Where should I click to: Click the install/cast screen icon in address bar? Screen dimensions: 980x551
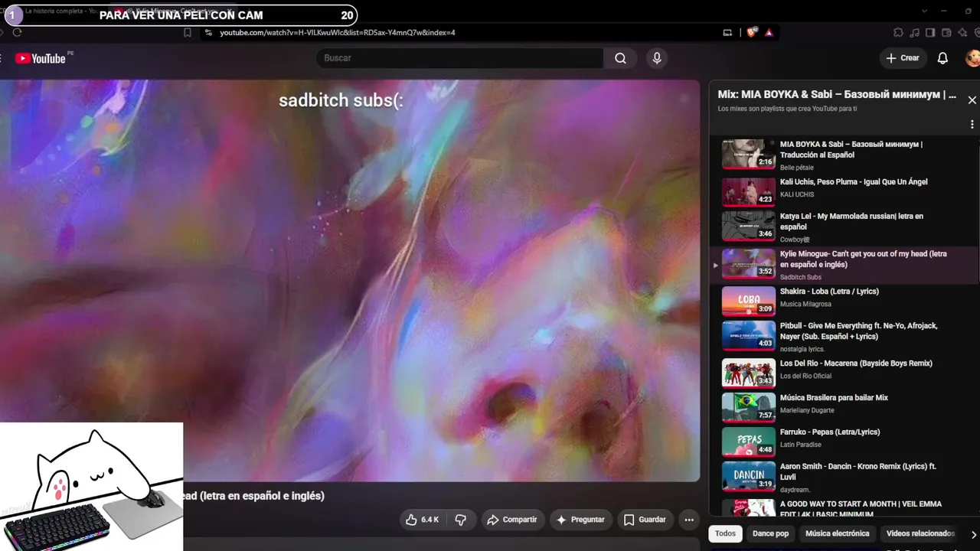point(727,33)
